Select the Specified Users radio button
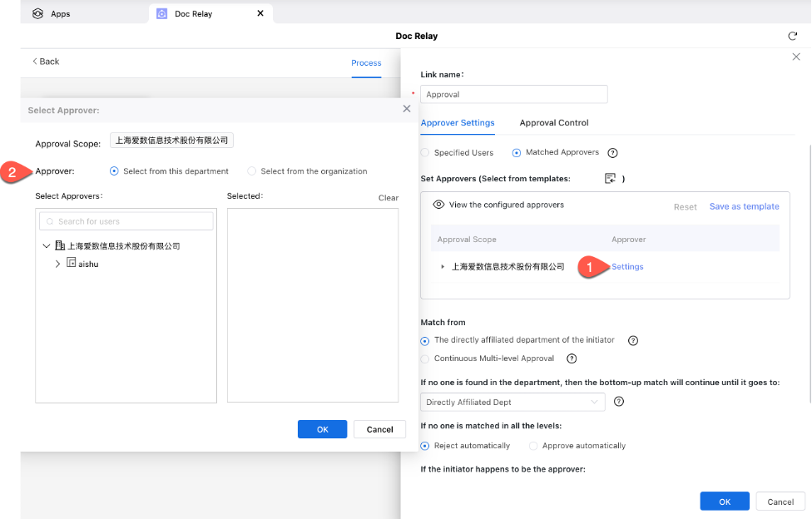The height and width of the screenshot is (519, 812). (x=426, y=153)
